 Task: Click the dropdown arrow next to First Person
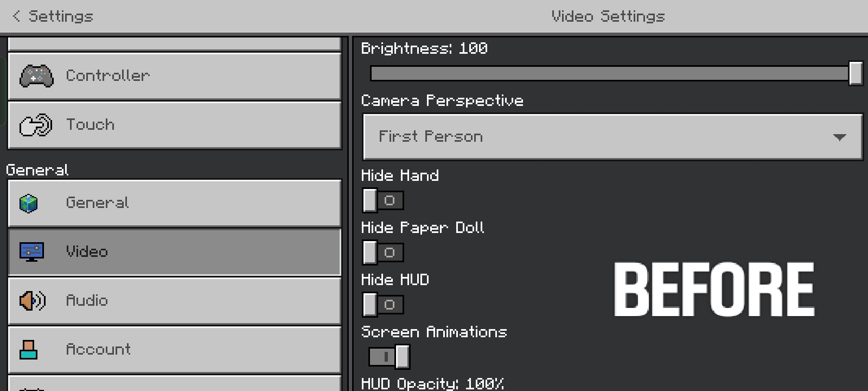839,137
